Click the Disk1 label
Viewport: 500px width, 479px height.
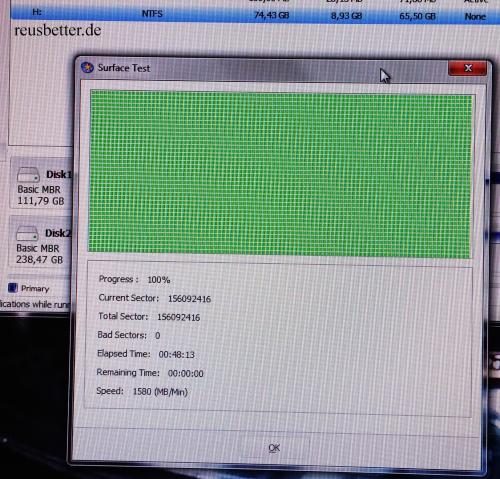click(x=59, y=174)
